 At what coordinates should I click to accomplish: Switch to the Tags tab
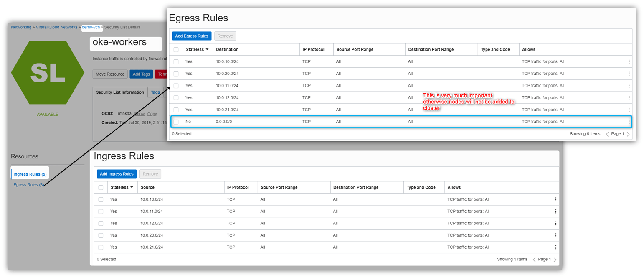tap(155, 92)
